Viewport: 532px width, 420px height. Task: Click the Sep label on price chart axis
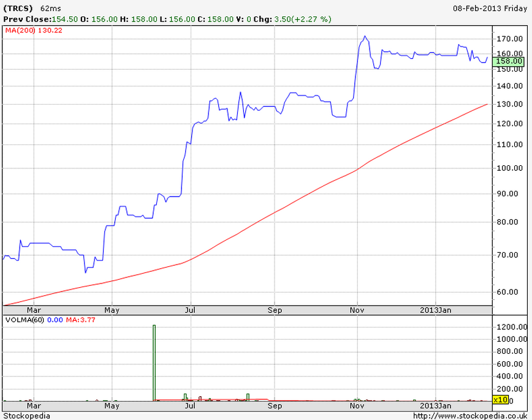pyautogui.click(x=275, y=310)
